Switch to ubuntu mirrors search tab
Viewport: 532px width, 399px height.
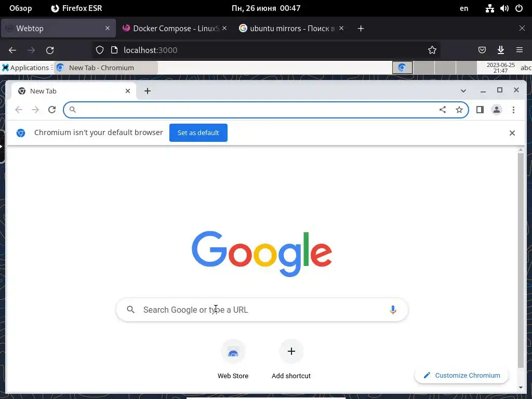click(292, 28)
